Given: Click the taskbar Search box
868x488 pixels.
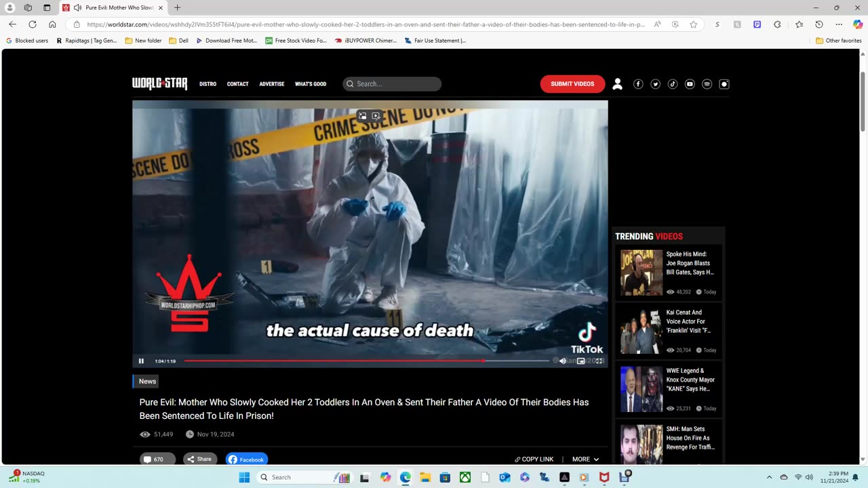Looking at the screenshot, I should pos(304,477).
